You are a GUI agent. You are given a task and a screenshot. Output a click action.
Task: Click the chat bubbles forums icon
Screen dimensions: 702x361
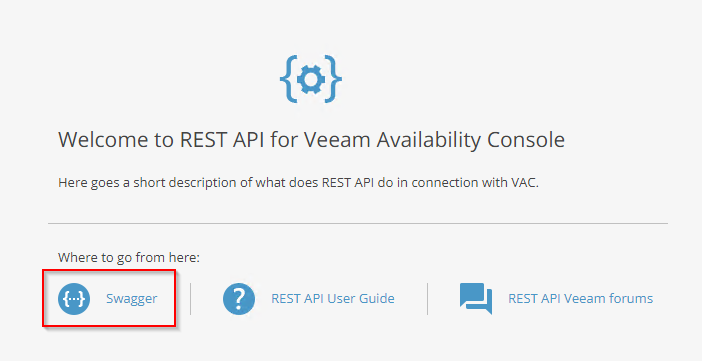[476, 298]
